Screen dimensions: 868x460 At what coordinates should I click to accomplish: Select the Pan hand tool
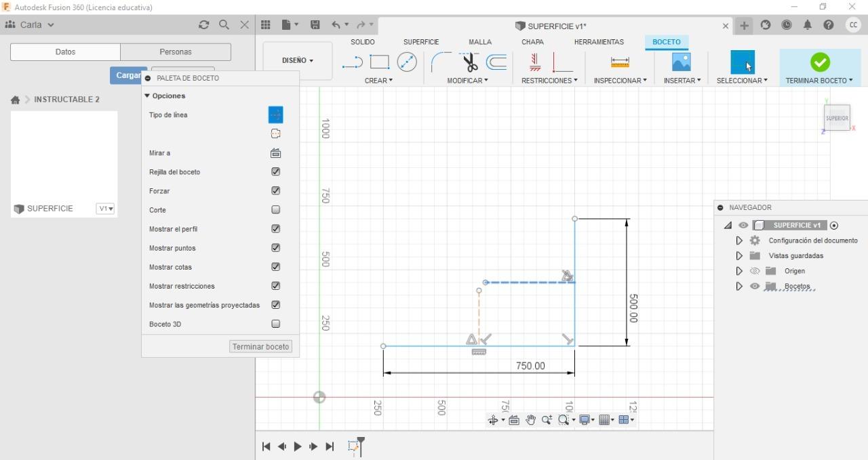tap(530, 420)
